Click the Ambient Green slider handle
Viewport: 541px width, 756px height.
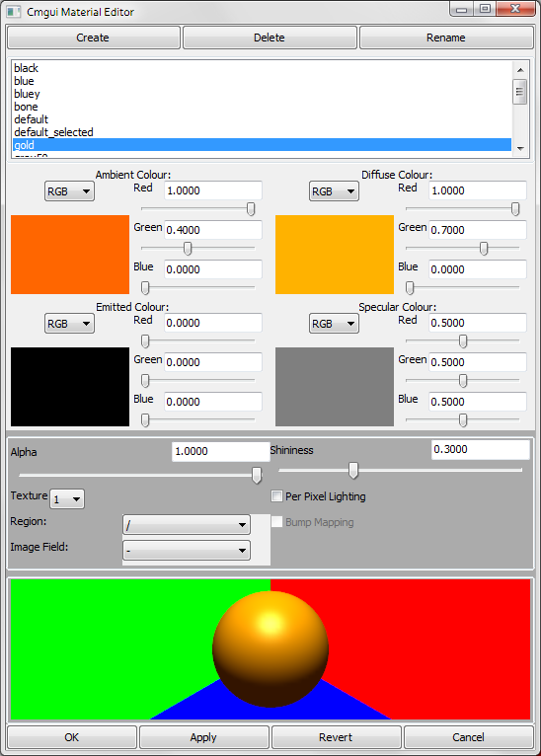[x=188, y=249]
